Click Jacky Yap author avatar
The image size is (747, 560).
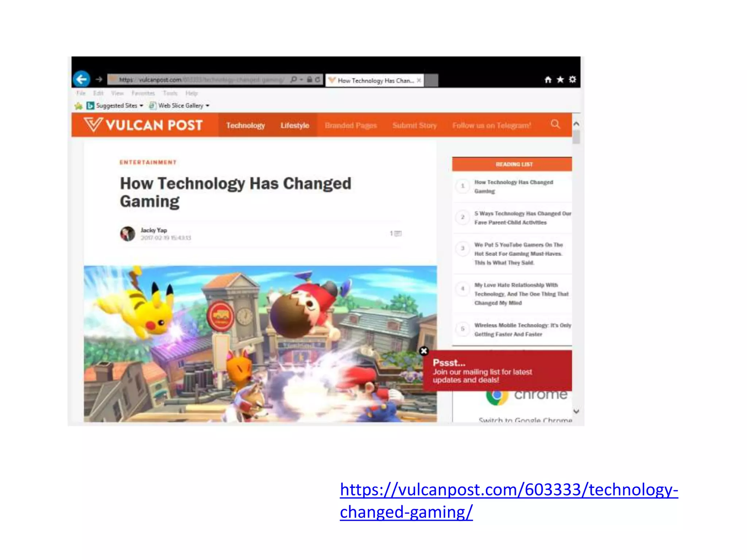point(128,234)
